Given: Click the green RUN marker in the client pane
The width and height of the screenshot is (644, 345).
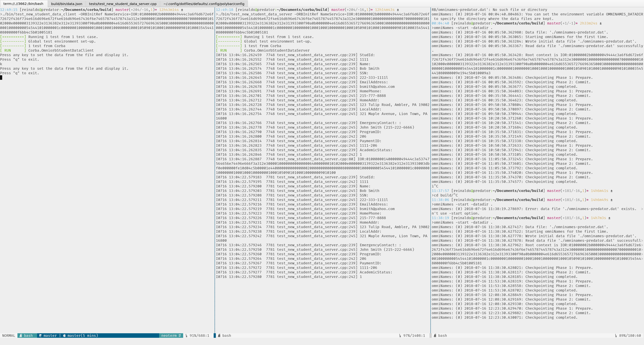Looking at the screenshot, I should pyautogui.click(x=8, y=50).
